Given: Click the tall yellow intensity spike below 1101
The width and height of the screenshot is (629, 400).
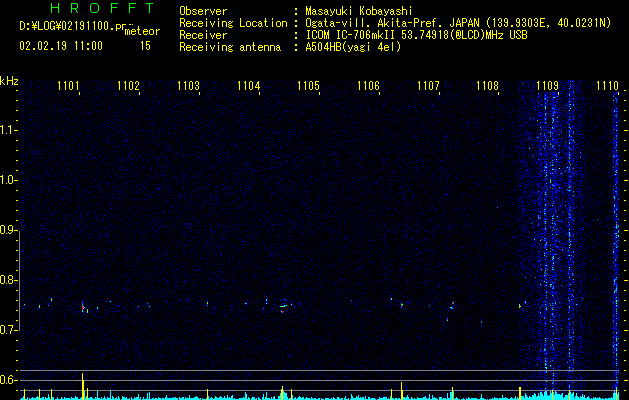Looking at the screenshot, I should [83, 386].
